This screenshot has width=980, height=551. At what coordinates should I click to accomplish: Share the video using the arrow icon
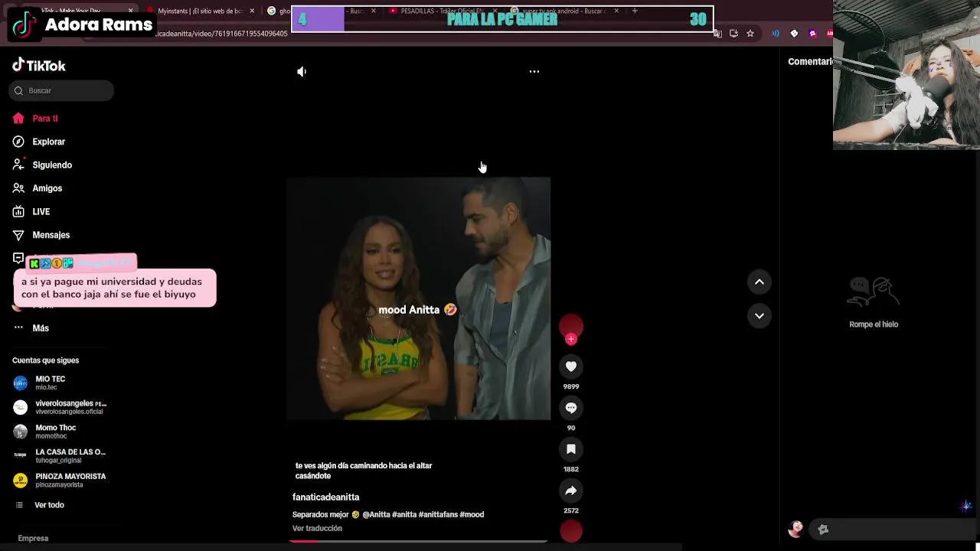tap(571, 491)
